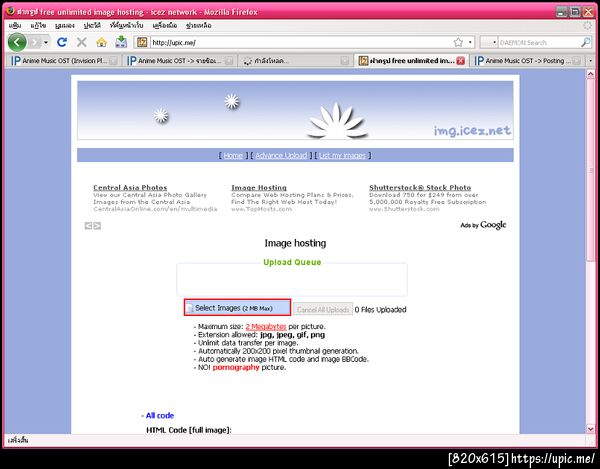
Task: Click the All code heading
Action: 160,415
